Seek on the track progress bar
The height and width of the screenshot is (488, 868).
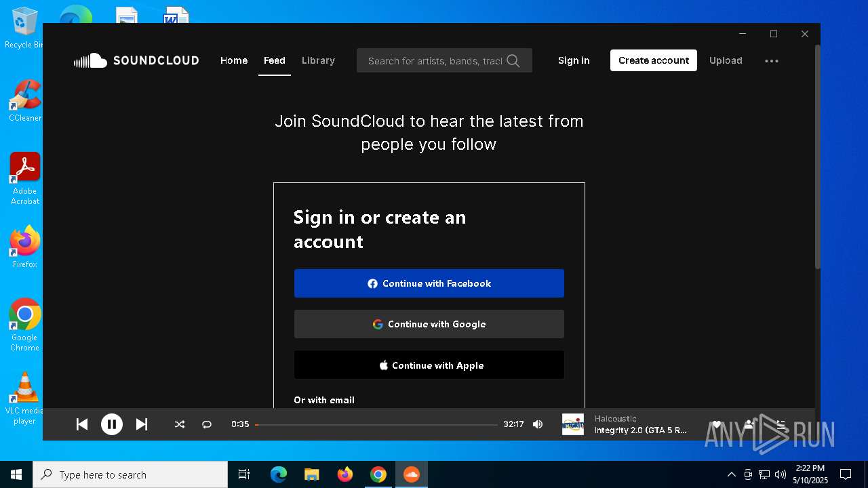pyautogui.click(x=376, y=425)
